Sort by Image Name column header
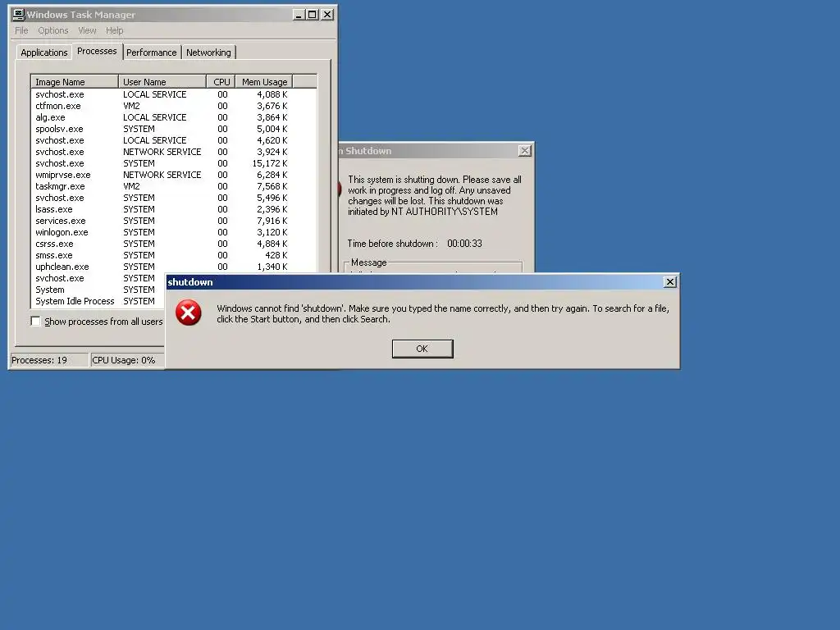 [x=75, y=82]
